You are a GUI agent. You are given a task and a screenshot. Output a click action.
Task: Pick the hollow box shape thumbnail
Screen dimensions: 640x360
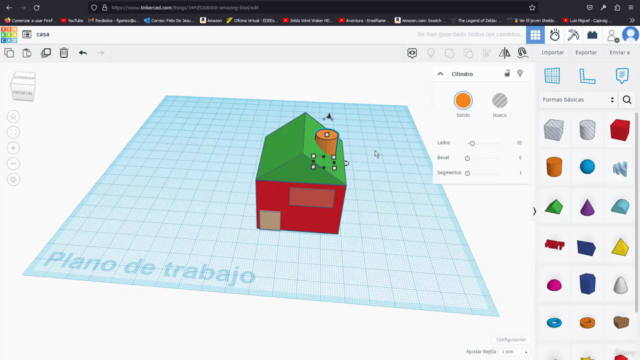pyautogui.click(x=554, y=130)
